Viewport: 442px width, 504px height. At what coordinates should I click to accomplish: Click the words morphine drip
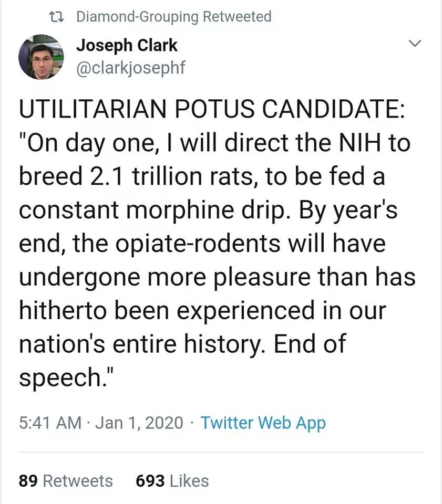pos(218,209)
